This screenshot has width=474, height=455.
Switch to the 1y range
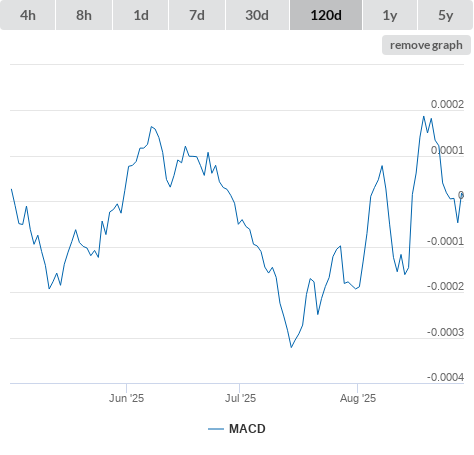tap(390, 15)
